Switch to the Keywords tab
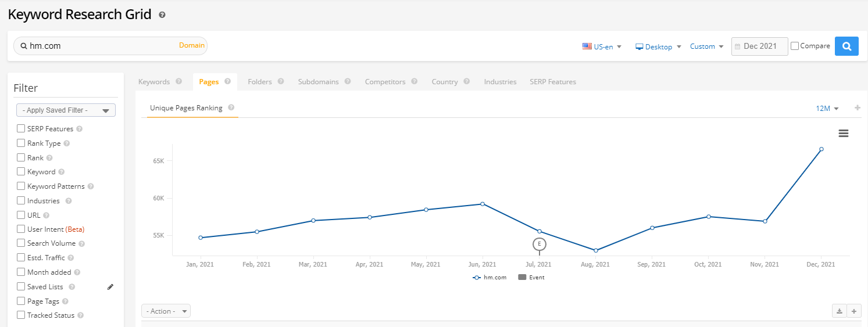 tap(154, 82)
